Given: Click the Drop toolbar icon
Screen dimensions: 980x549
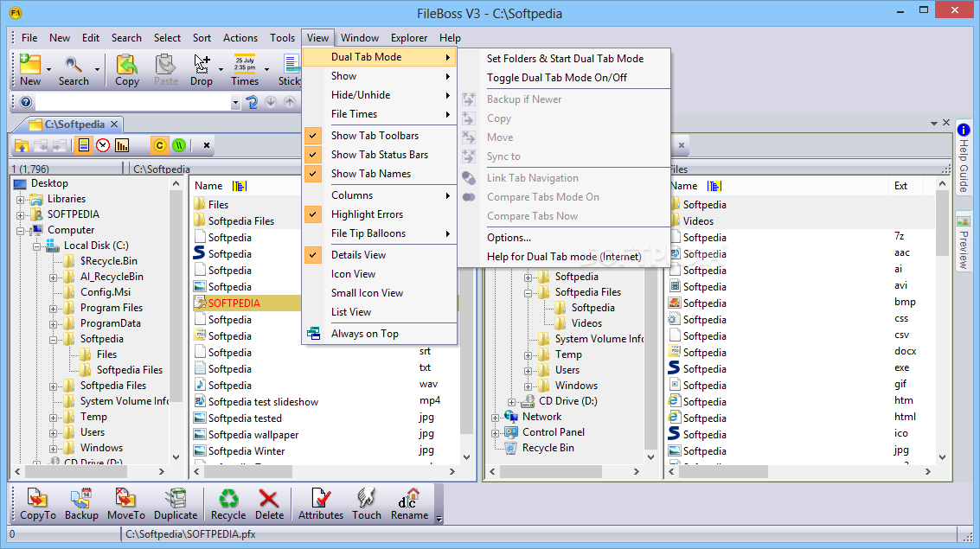Looking at the screenshot, I should pos(202,70).
